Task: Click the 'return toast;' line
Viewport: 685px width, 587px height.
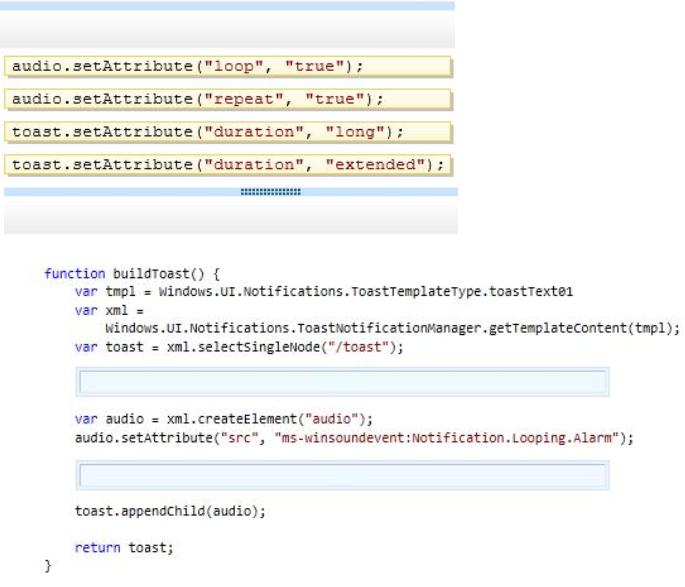Action: click(124, 548)
